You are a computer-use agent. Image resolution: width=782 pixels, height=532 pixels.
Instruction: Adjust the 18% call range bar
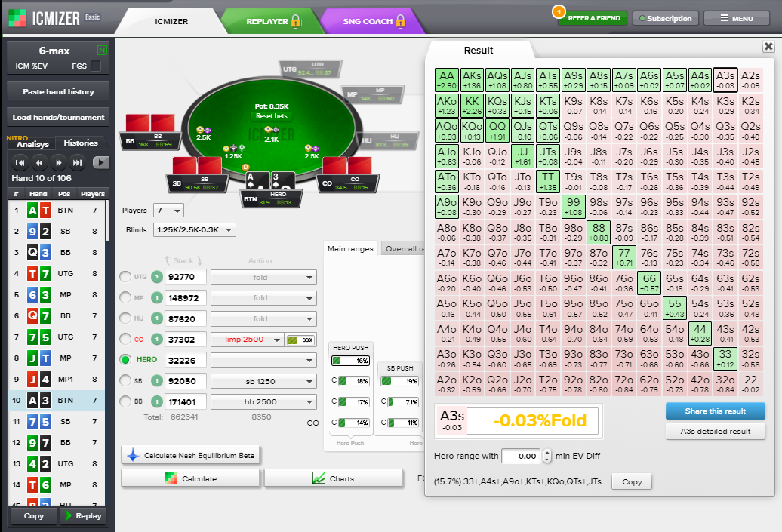353,381
